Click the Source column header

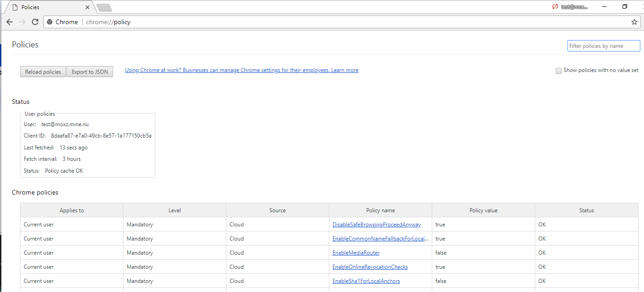point(277,210)
